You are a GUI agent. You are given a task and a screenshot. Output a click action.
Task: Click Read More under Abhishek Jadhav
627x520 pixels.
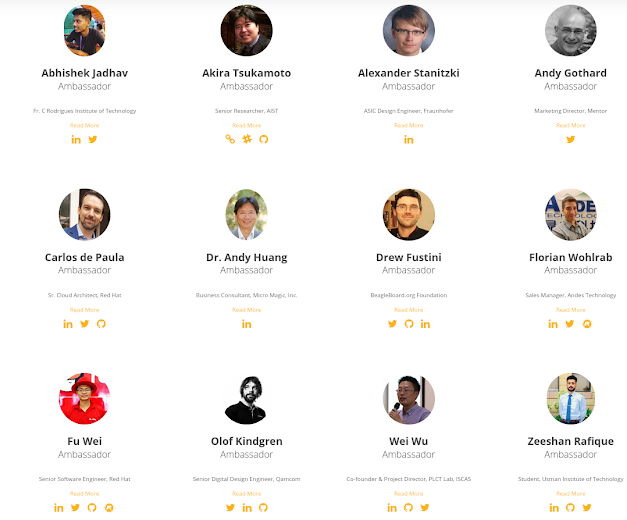pyautogui.click(x=85, y=125)
